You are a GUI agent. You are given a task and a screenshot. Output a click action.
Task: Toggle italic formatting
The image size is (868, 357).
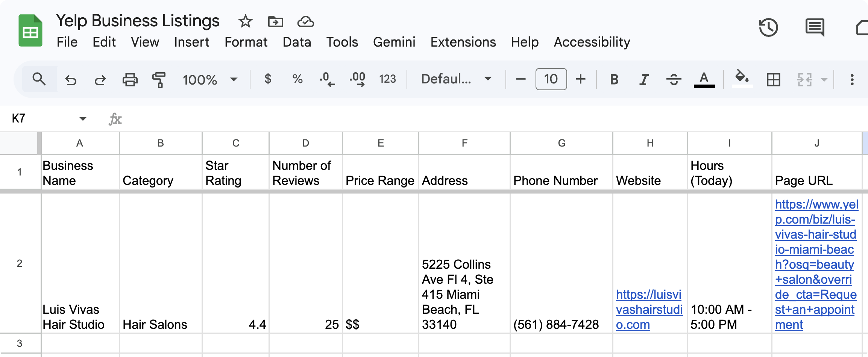coord(644,80)
